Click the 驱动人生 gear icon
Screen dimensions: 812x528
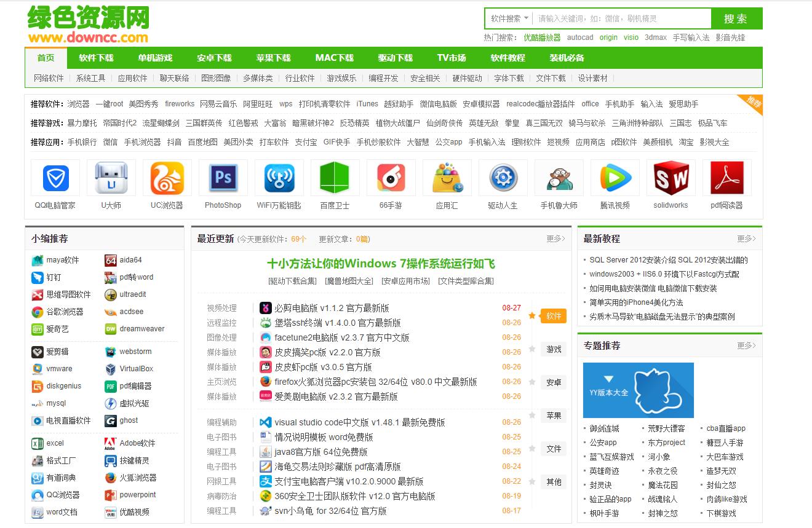pos(503,178)
